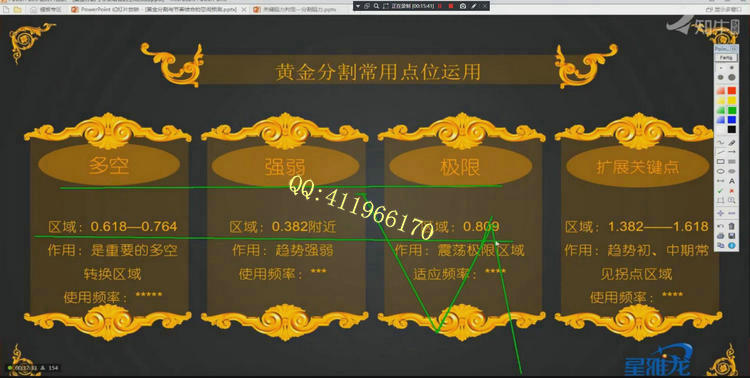
Task: Undo the last annotation stroke
Action: pos(720,225)
